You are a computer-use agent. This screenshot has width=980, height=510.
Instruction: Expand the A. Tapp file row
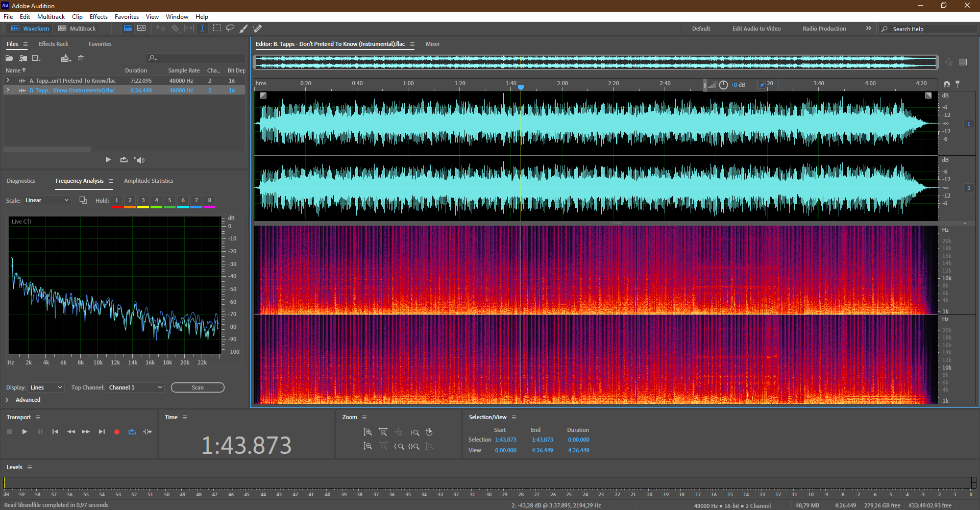8,81
